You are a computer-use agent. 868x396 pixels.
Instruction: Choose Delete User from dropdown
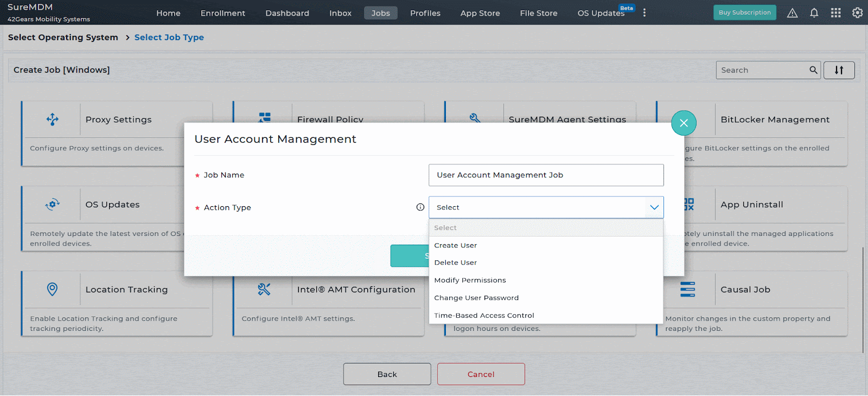click(546, 263)
